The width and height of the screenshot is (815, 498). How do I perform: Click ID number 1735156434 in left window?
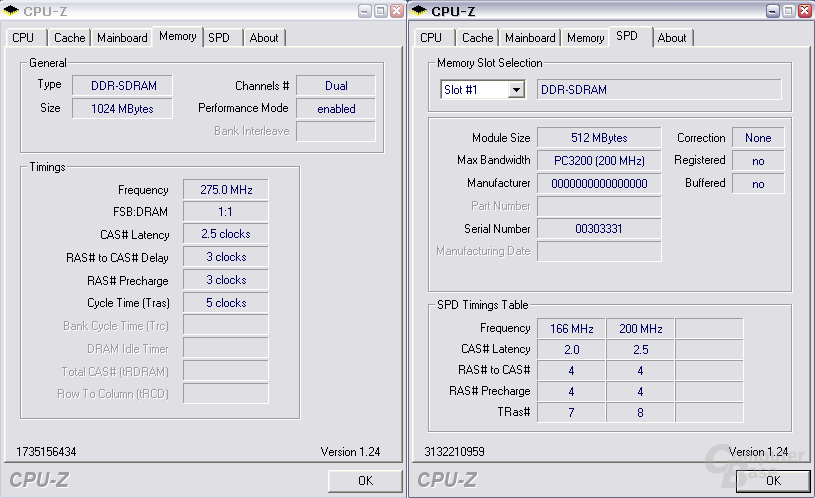46,452
